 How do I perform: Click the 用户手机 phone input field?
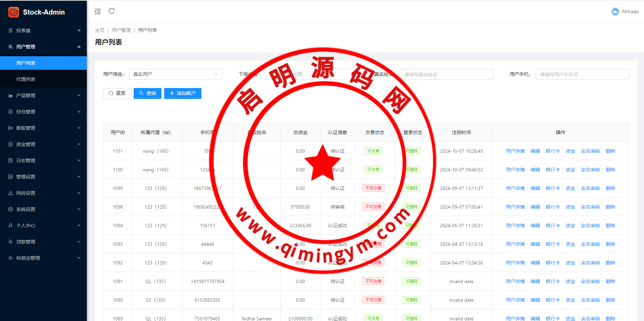coord(582,74)
